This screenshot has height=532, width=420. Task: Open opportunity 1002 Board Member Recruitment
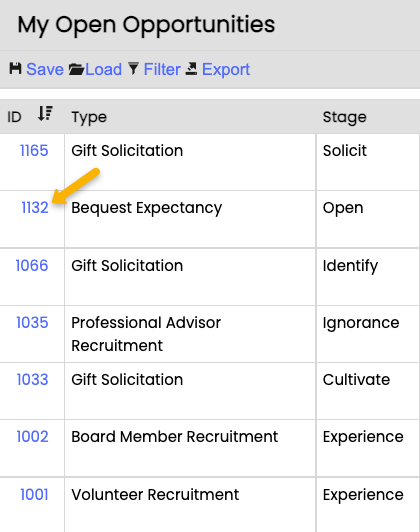tap(32, 436)
